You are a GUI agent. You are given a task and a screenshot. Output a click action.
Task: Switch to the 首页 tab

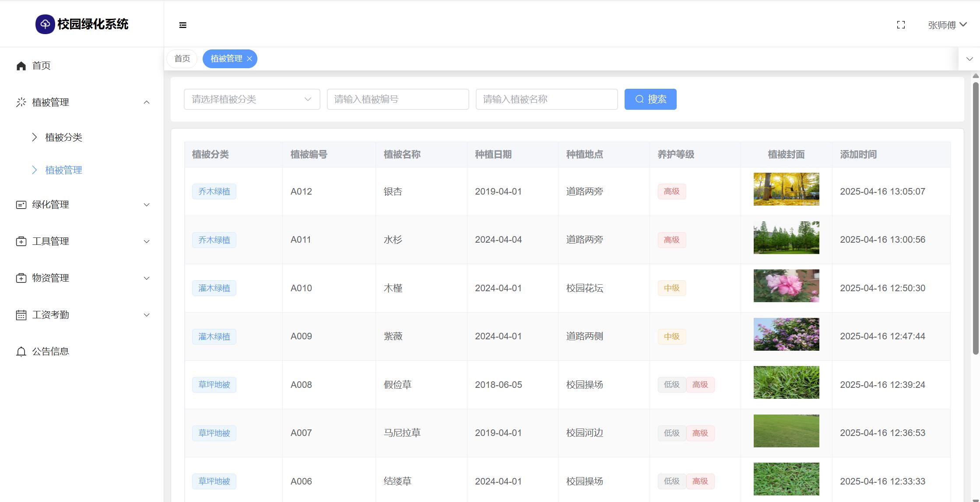coord(182,59)
